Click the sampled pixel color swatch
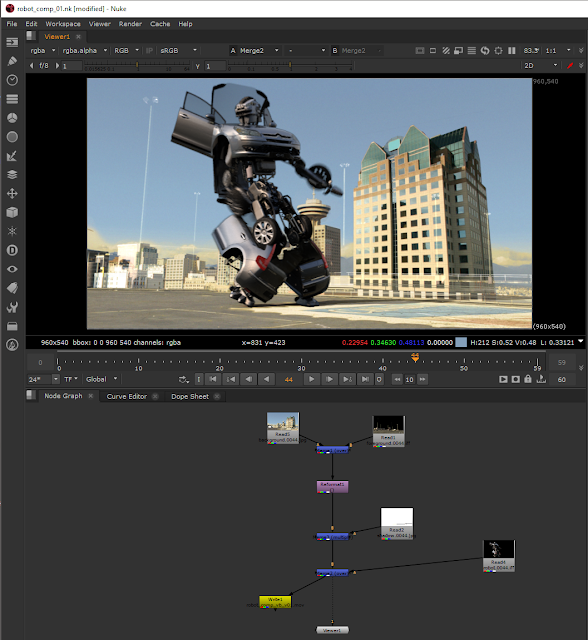 (461, 342)
